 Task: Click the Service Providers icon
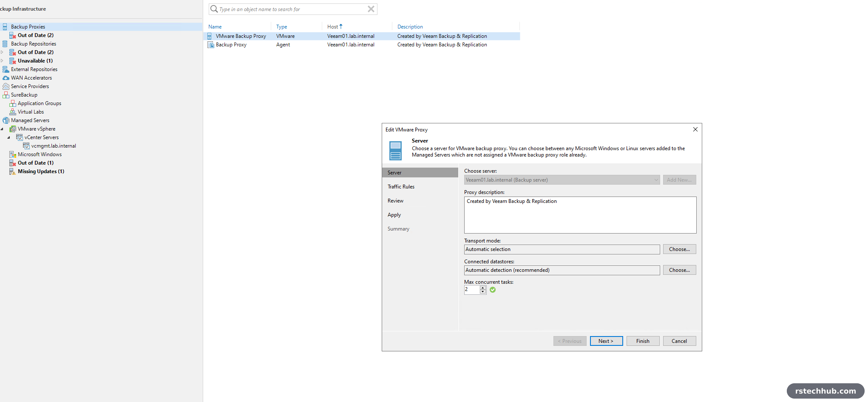click(6, 86)
